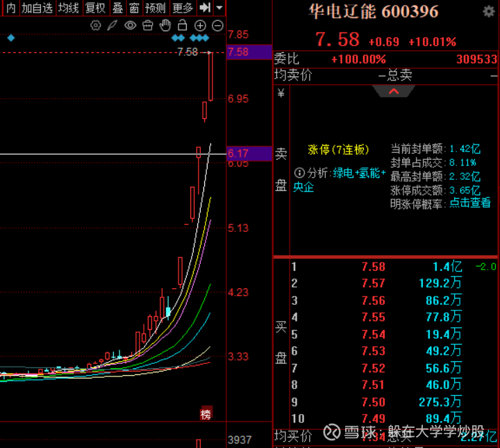The width and height of the screenshot is (500, 448).
Task: Click the info icon beside 分析
Action: [299, 173]
